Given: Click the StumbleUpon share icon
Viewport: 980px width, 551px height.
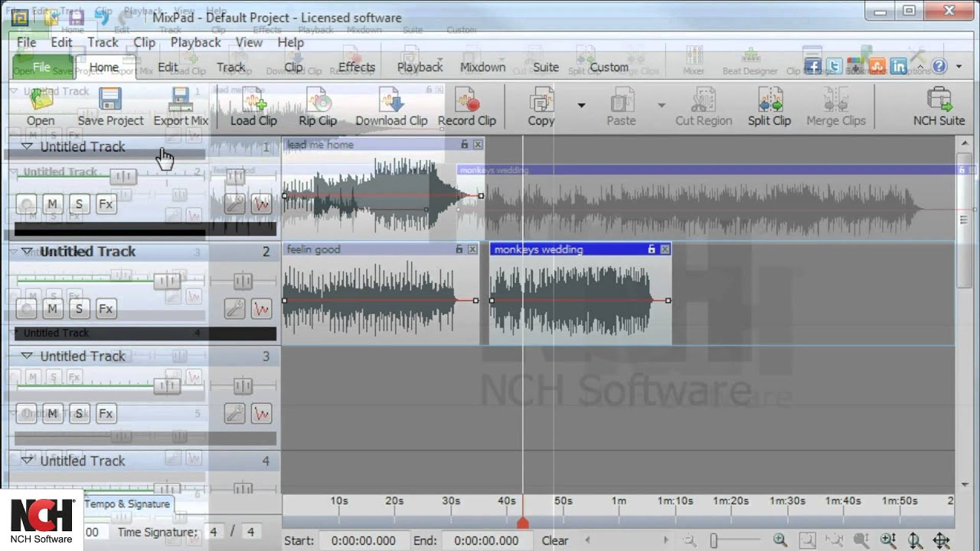Looking at the screenshot, I should pyautogui.click(x=877, y=67).
